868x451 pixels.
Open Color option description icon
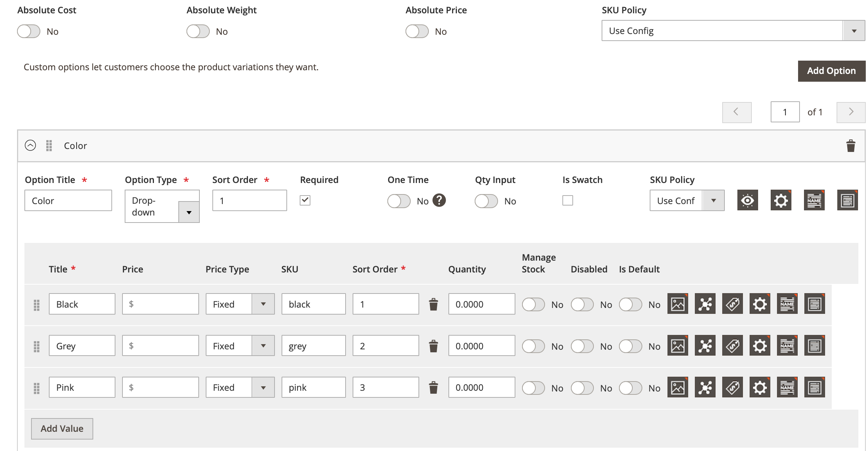point(847,200)
